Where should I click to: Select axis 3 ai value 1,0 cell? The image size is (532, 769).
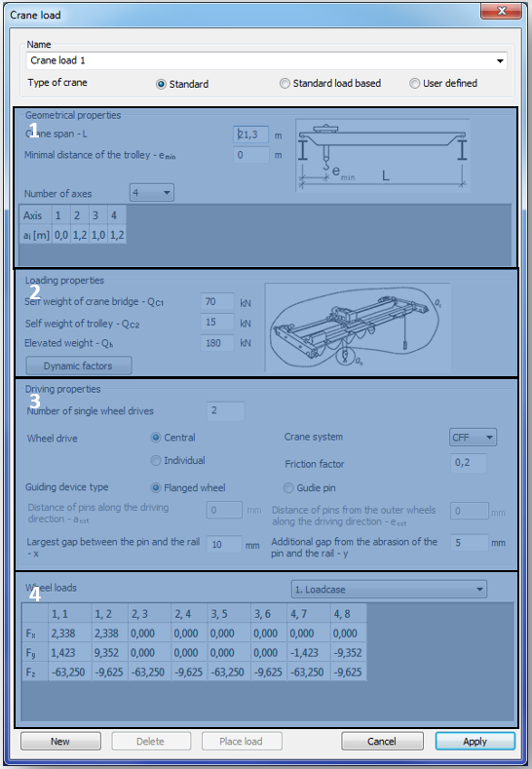point(98,235)
